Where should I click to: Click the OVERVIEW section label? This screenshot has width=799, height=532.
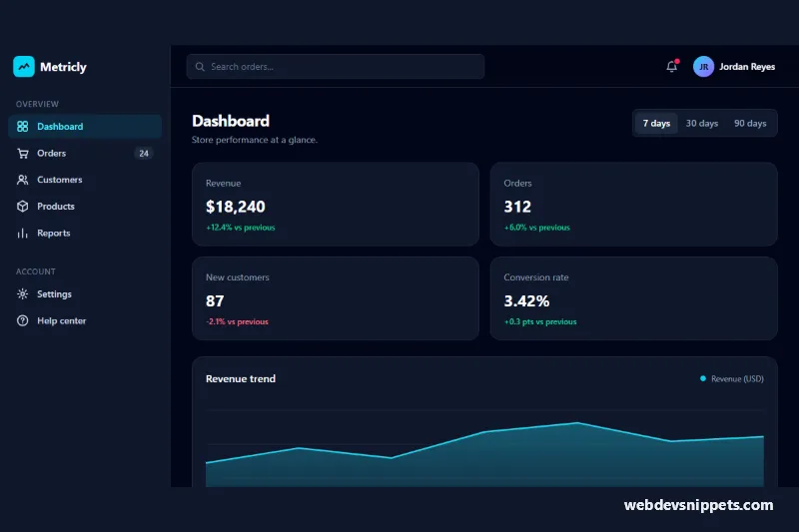[37, 104]
